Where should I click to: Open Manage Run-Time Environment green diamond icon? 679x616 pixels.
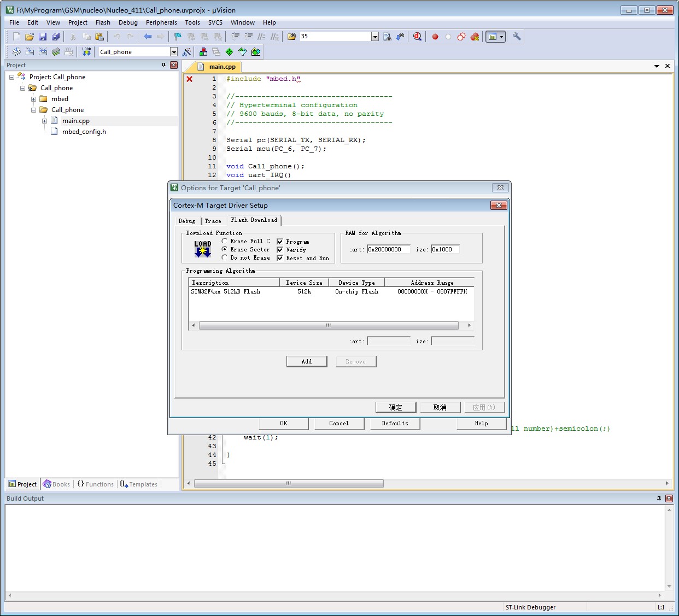[x=229, y=52]
